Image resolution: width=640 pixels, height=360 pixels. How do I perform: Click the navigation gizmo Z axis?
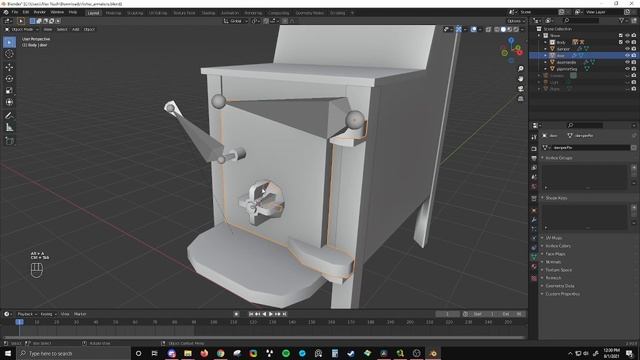click(x=511, y=40)
